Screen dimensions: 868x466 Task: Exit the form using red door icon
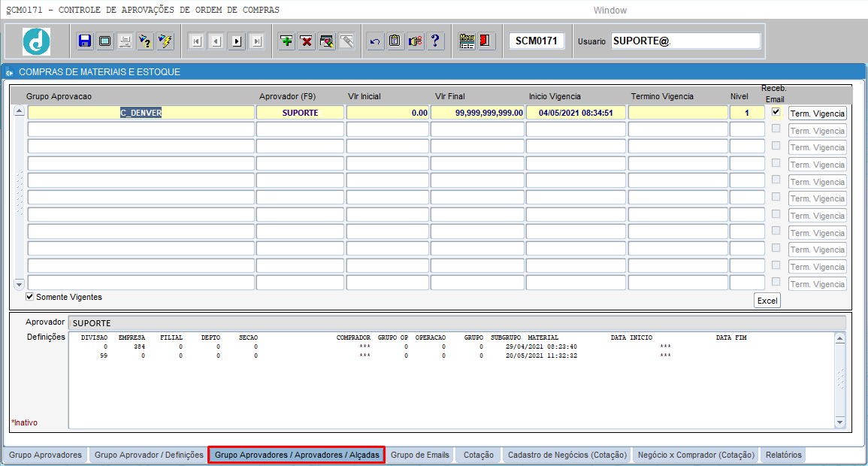tap(485, 41)
